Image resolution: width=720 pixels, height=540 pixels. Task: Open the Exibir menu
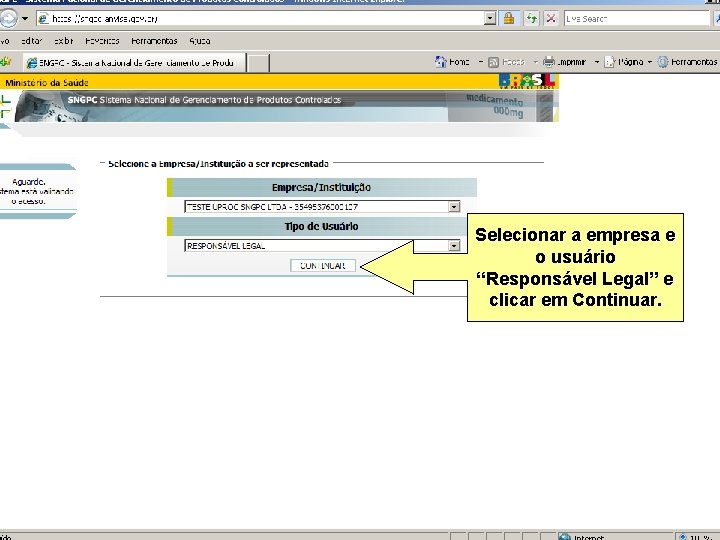(x=63, y=41)
